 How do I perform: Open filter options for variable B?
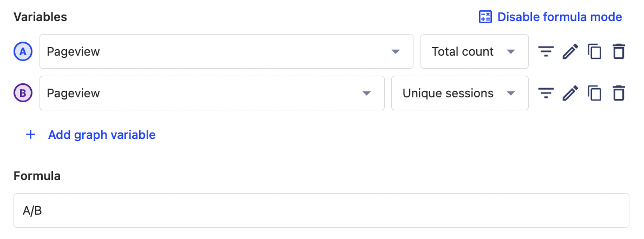(546, 94)
